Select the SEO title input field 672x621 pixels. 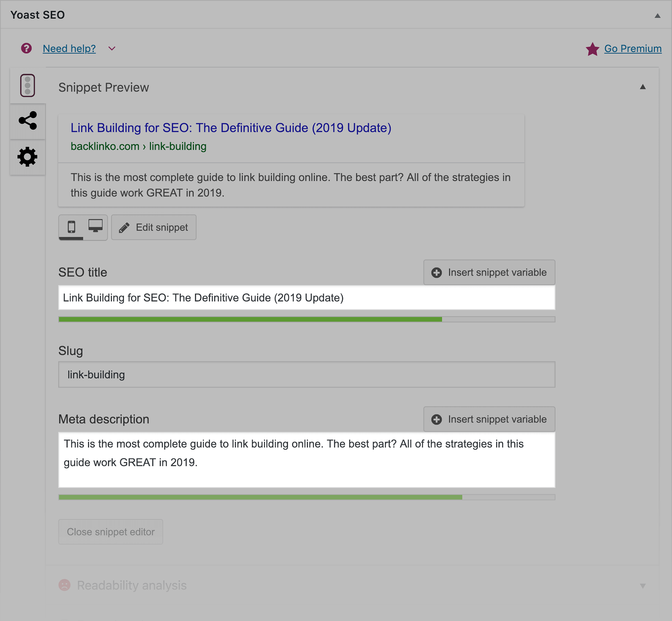306,297
